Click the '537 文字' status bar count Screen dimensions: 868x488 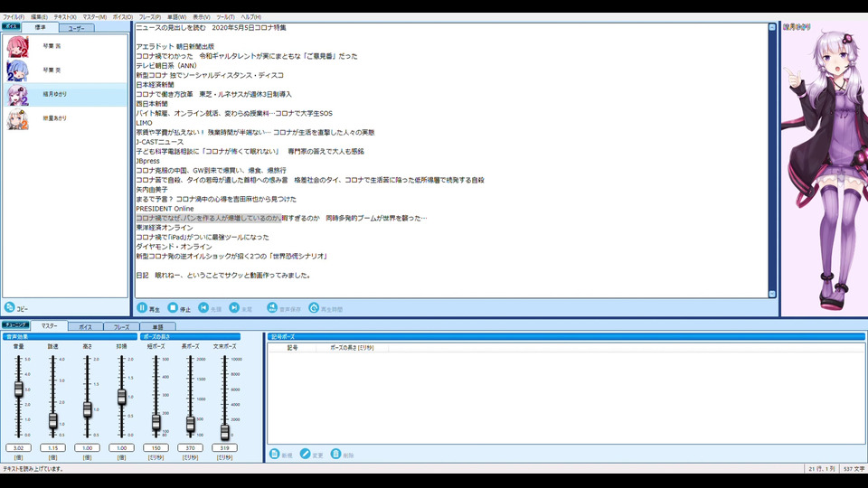[x=854, y=469]
